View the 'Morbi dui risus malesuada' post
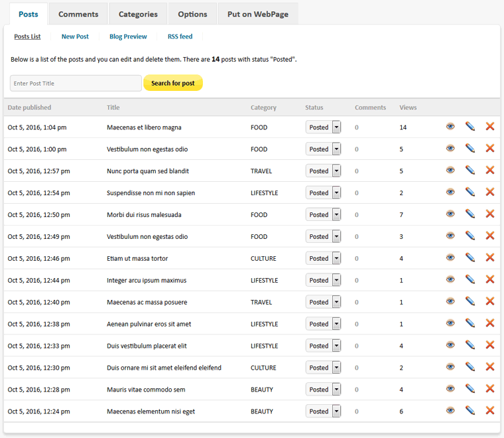The width and height of the screenshot is (504, 438). tap(450, 214)
